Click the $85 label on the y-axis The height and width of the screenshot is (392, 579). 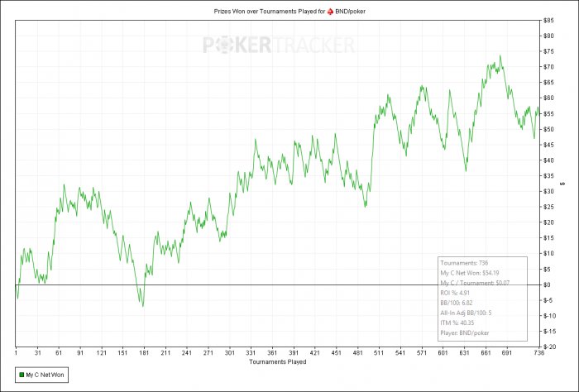click(548, 20)
